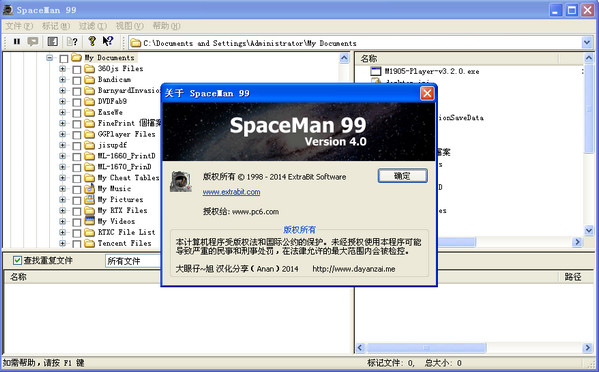
Task: Select the My Pictures folder icon
Action: tap(89, 199)
